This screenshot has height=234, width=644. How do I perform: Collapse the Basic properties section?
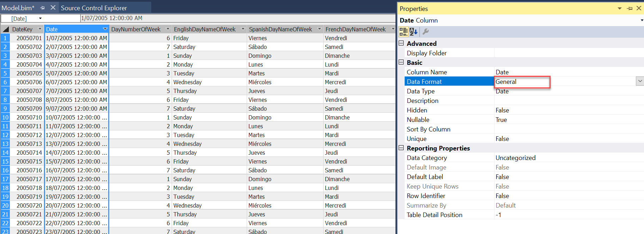point(401,62)
